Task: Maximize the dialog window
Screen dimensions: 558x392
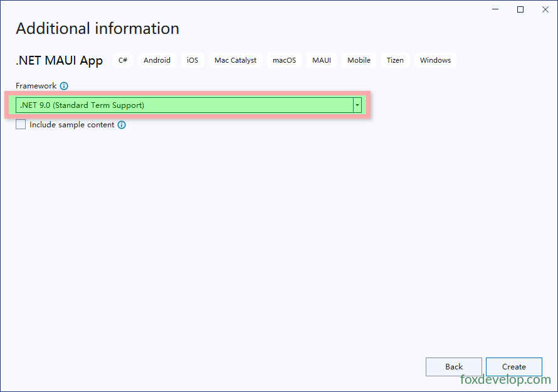Action: coord(520,9)
